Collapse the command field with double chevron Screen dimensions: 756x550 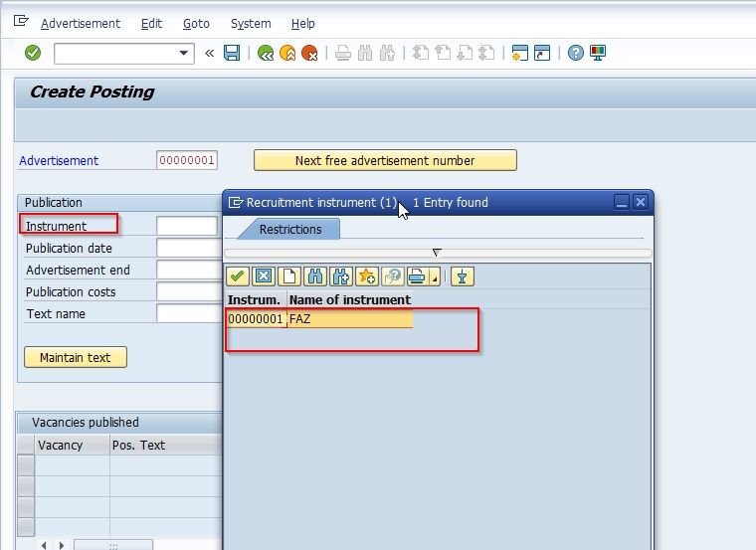[x=209, y=53]
